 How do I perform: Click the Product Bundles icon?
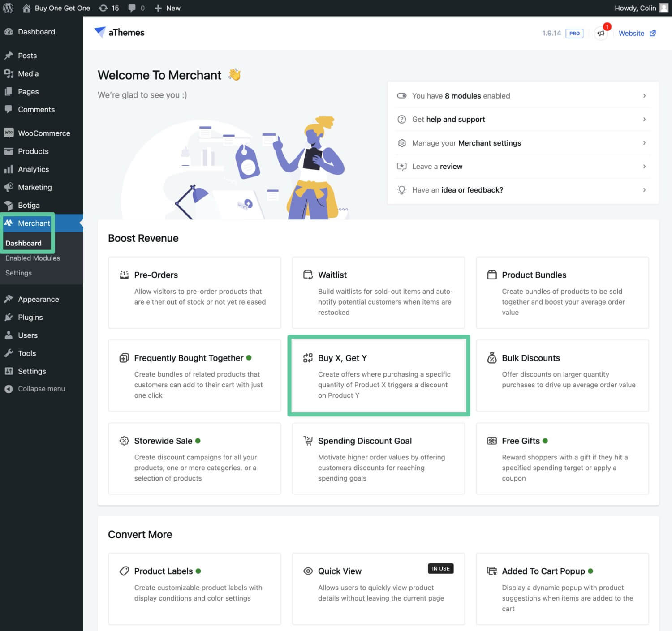click(492, 275)
